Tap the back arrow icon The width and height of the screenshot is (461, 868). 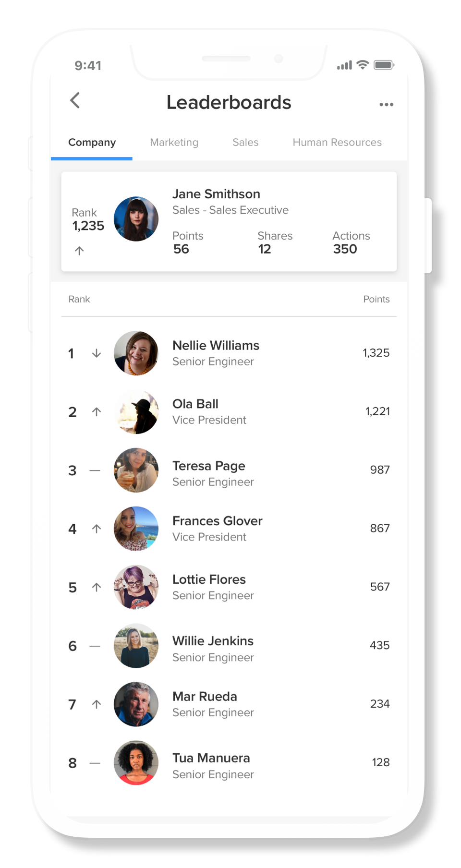(x=75, y=100)
